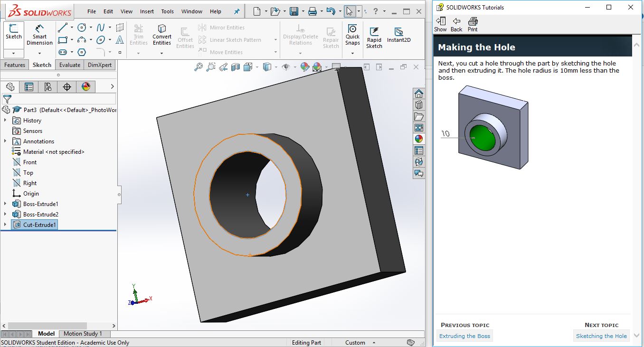
Task: Pick the Circle sketch tool
Action: (82, 28)
